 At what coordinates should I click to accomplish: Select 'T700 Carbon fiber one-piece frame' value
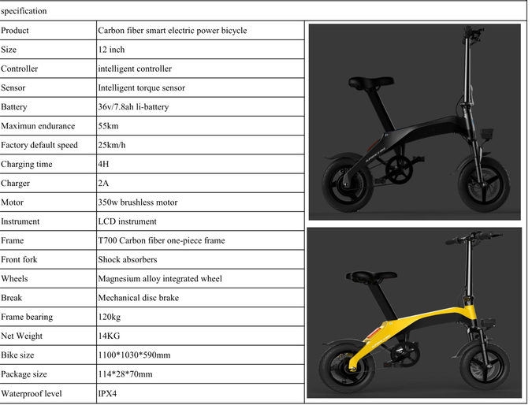(162, 240)
